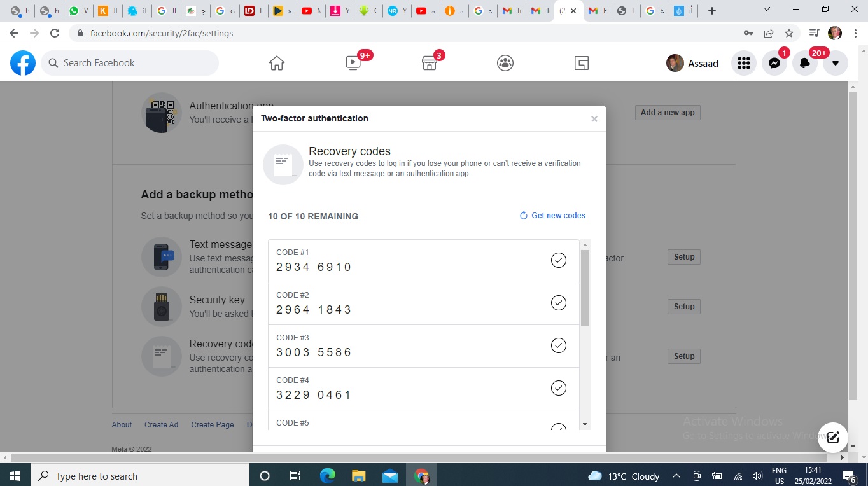Click the Facebook logo
This screenshot has height=486, width=868.
point(23,63)
